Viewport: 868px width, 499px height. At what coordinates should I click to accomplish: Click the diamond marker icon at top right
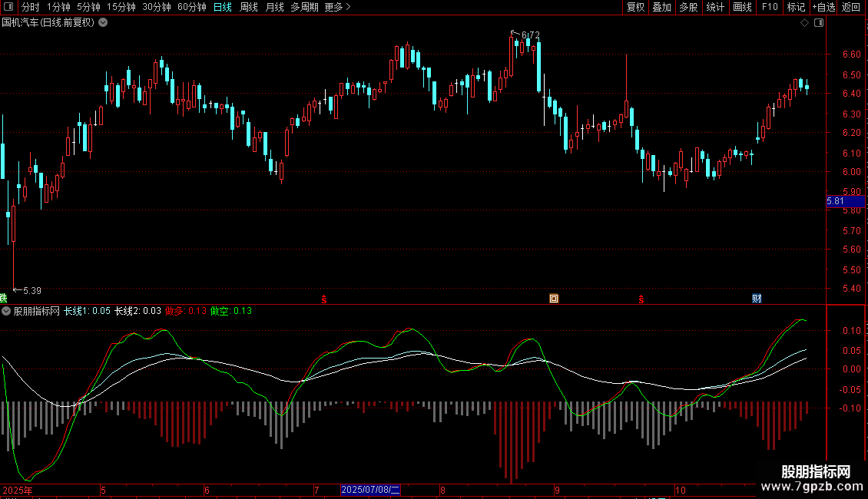pyautogui.click(x=804, y=23)
